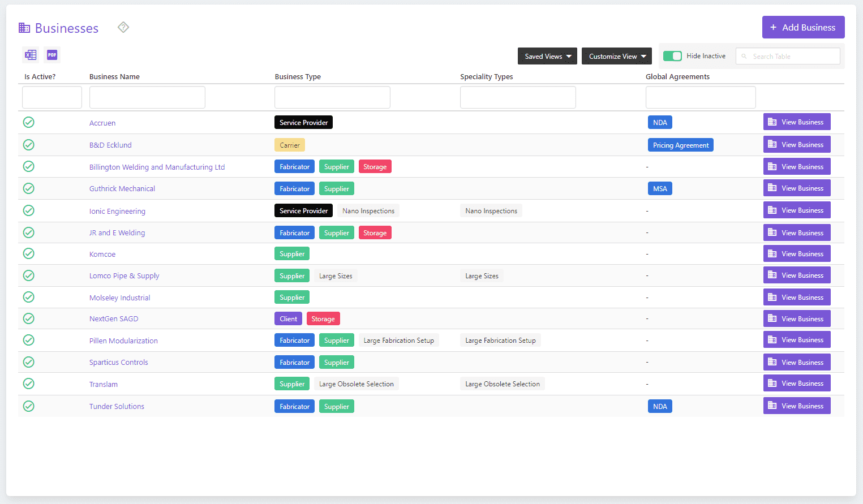The height and width of the screenshot is (504, 863).
Task: Select the Pricing Agreement badge for B&D Ecklund
Action: (680, 145)
